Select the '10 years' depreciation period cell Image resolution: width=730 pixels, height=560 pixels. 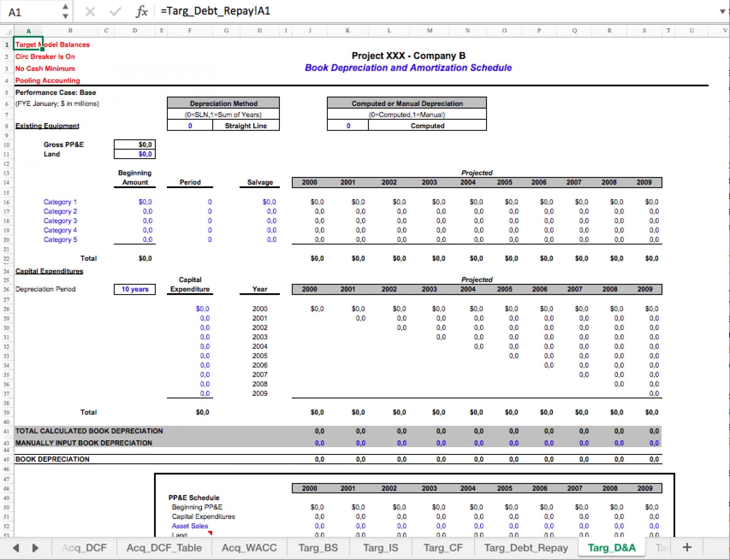[x=135, y=289]
